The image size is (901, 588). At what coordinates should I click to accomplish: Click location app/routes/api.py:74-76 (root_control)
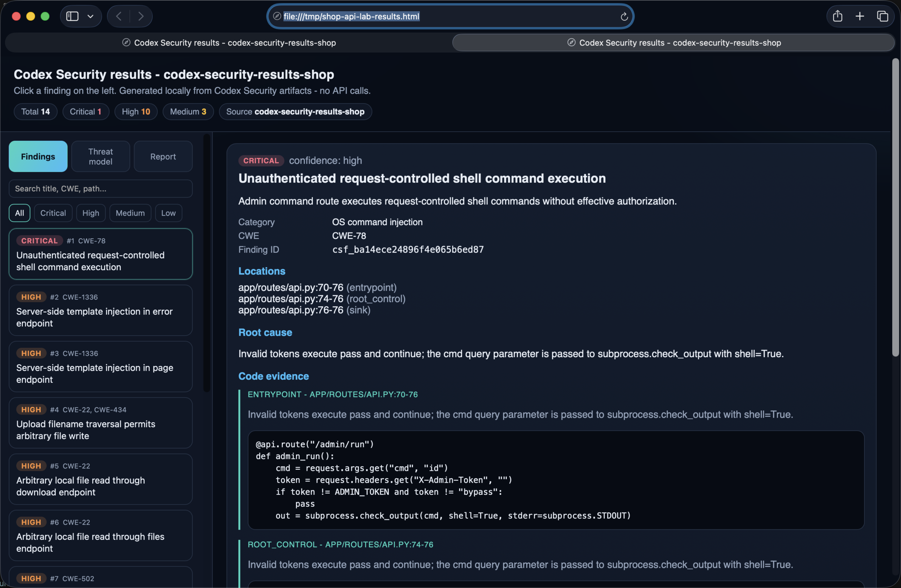click(x=322, y=299)
